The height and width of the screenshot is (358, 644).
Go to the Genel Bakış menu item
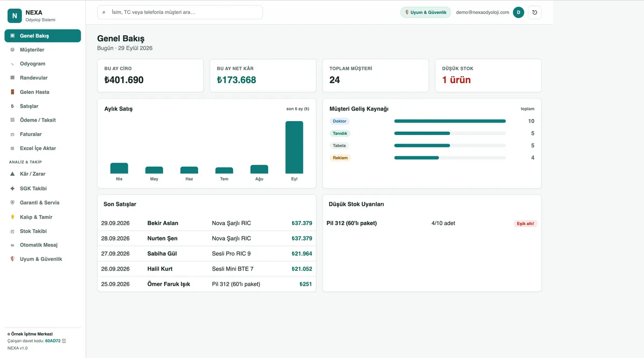[43, 36]
